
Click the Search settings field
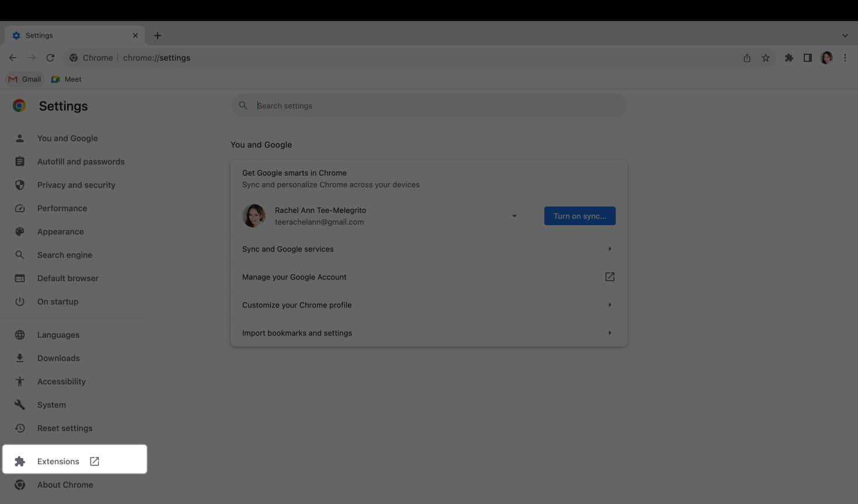(x=429, y=106)
